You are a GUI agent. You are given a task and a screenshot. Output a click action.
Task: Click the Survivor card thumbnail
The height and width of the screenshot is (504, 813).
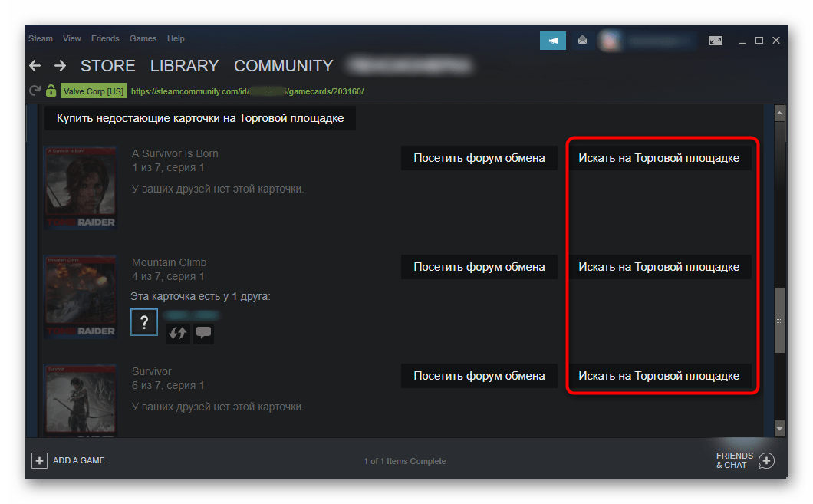[x=81, y=400]
